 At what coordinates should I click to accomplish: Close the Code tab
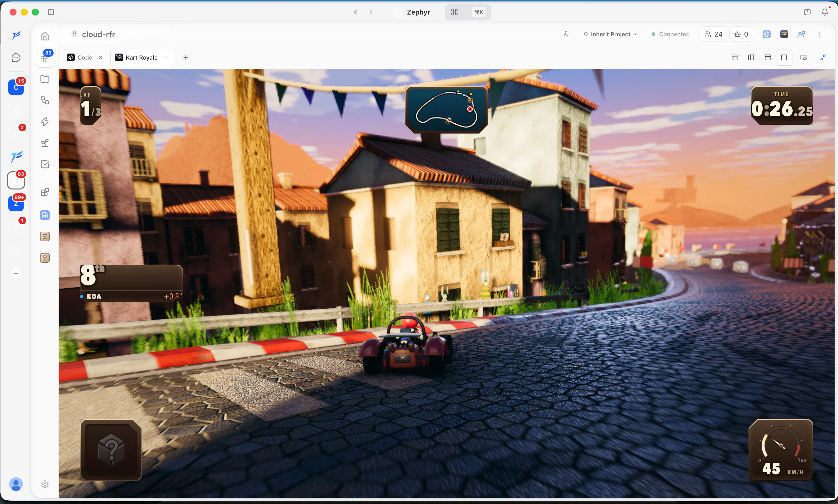101,57
